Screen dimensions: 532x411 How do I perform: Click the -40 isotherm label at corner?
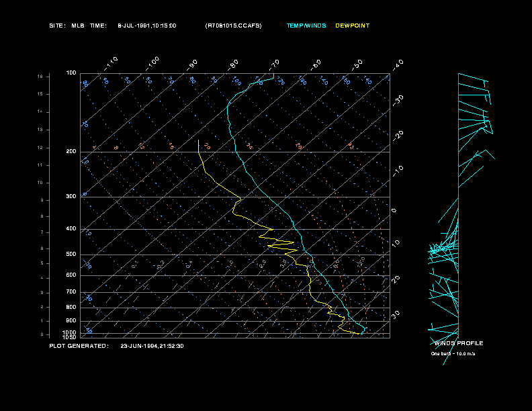point(398,65)
